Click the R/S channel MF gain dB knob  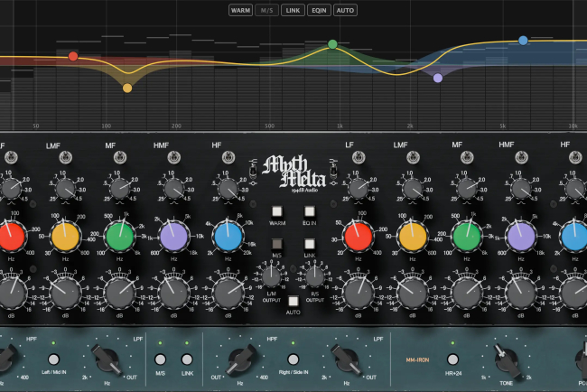point(467,294)
